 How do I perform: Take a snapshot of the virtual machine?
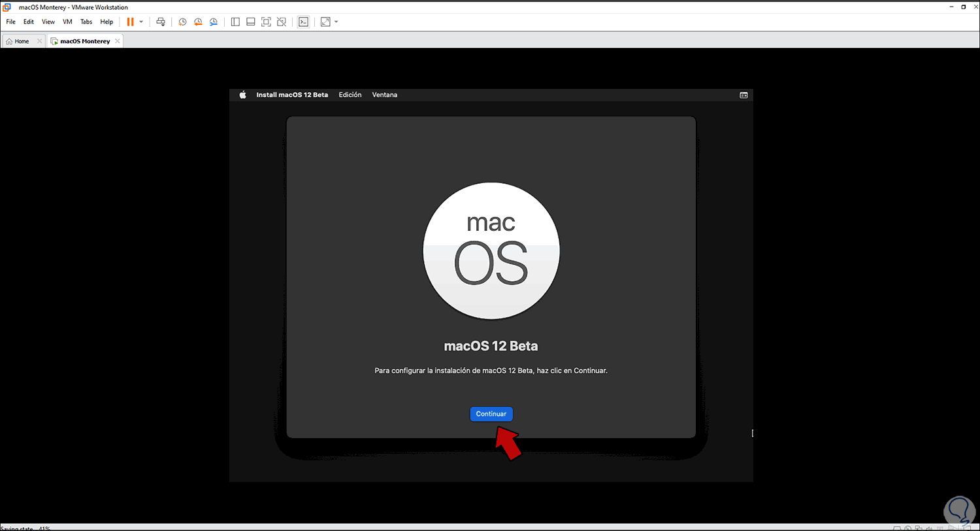click(x=182, y=22)
